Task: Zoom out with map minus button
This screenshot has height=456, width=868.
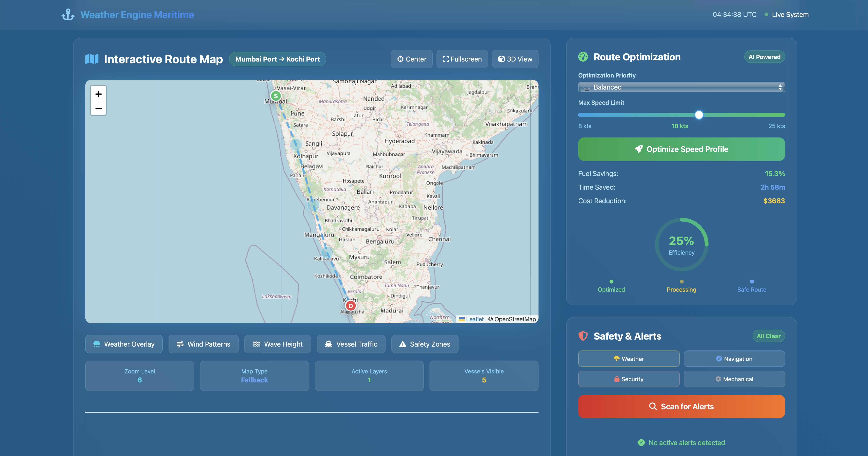Action: [98, 108]
